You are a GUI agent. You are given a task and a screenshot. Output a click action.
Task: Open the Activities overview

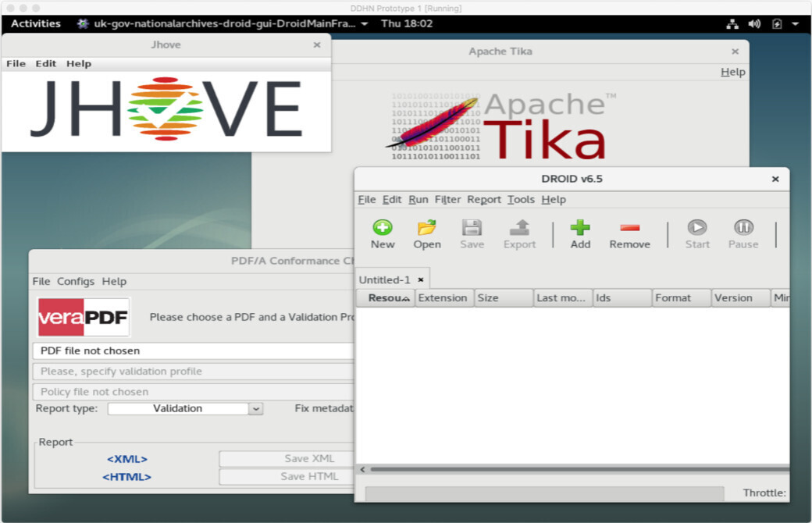pos(35,23)
